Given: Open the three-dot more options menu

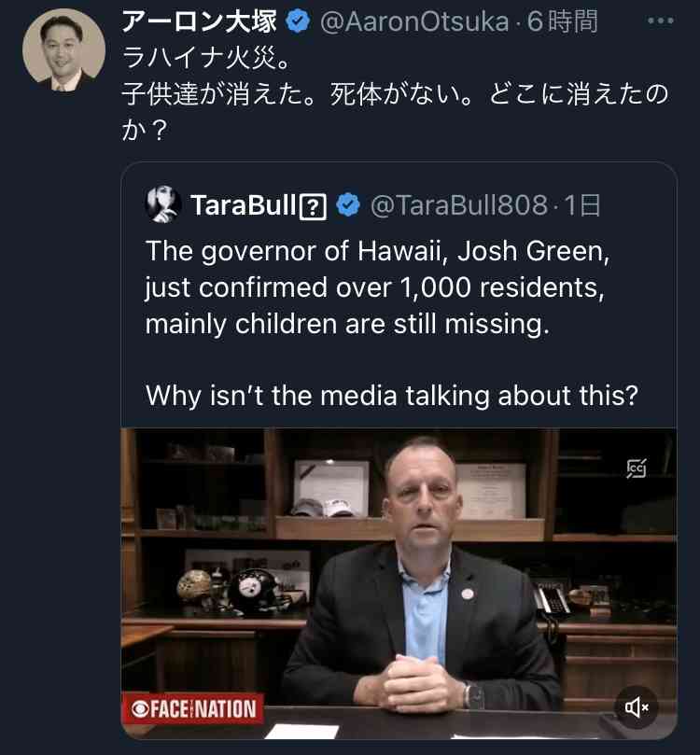Looking at the screenshot, I should pos(661,21).
